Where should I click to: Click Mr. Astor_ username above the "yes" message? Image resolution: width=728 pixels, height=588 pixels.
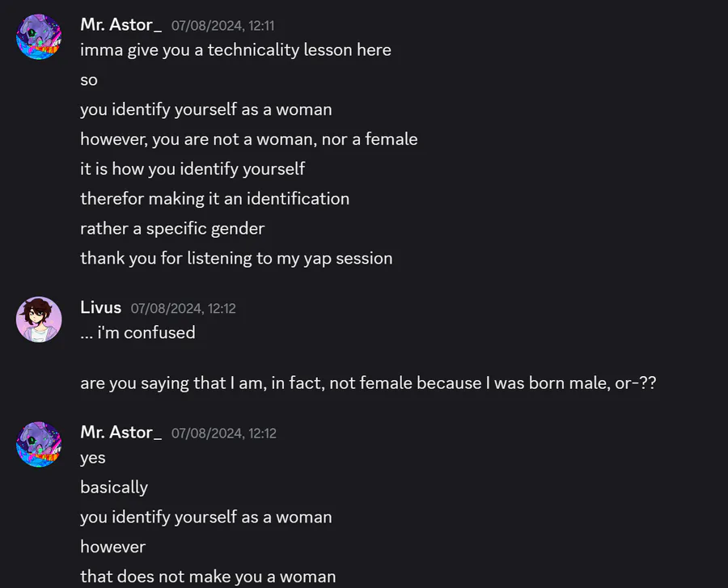(x=121, y=432)
